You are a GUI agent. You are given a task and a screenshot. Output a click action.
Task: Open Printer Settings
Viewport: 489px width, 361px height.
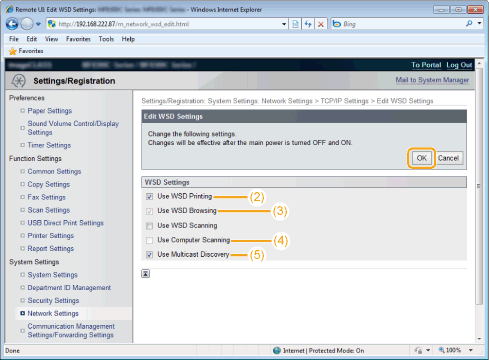point(51,236)
